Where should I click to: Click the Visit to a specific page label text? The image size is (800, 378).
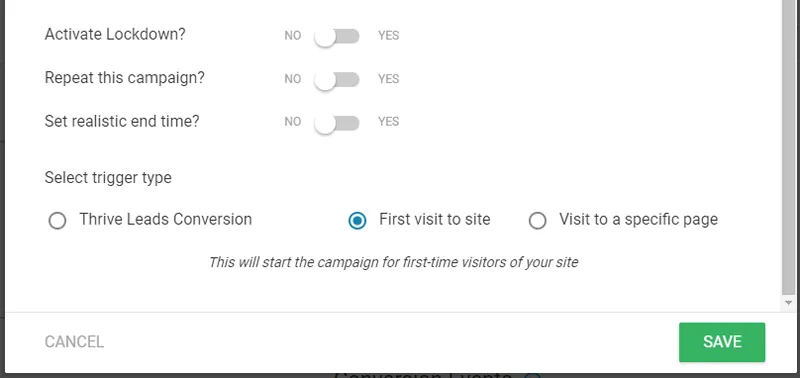pos(639,220)
